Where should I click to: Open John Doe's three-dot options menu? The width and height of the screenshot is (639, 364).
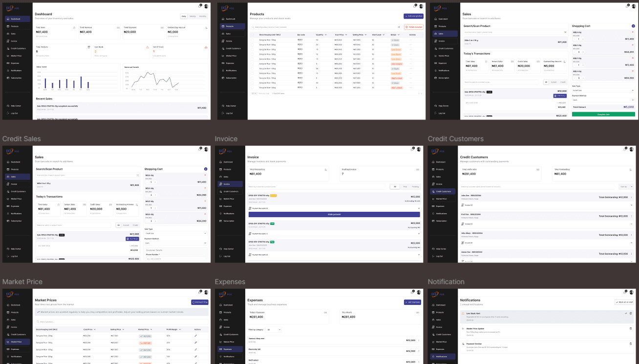631,198
